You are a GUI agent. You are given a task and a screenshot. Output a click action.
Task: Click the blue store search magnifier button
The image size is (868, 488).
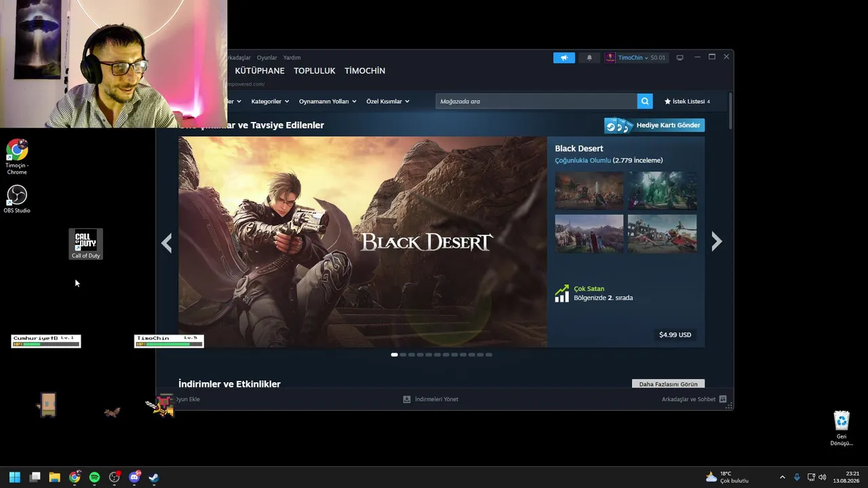click(645, 102)
